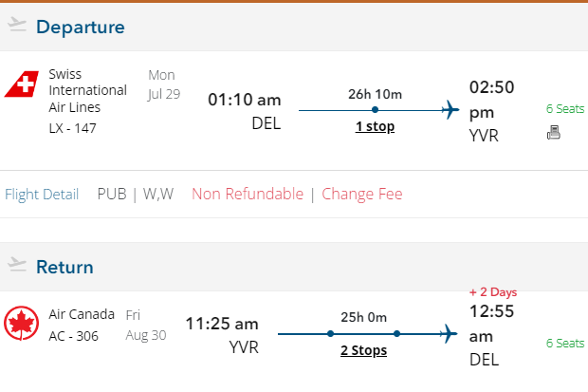Click the Non Refundable link

[248, 195]
